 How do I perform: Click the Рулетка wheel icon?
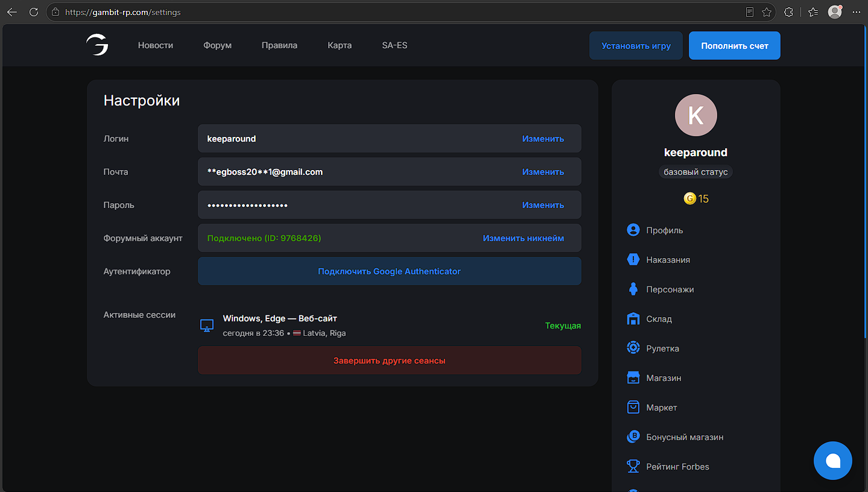(x=633, y=348)
